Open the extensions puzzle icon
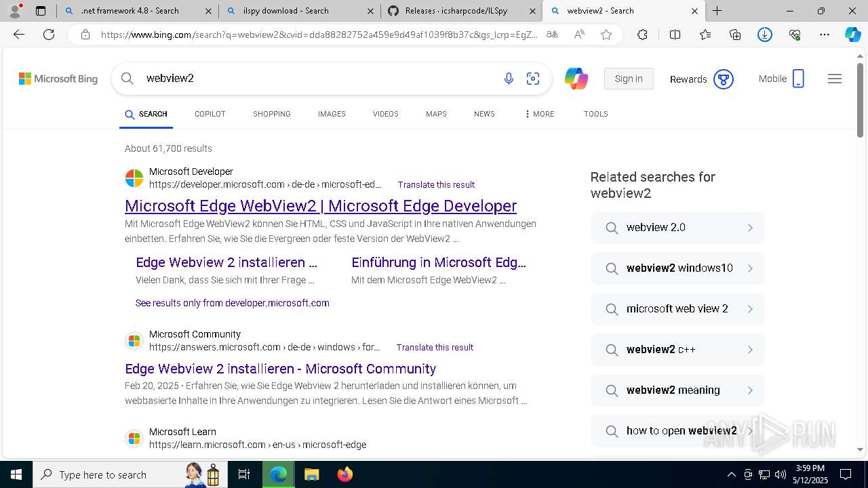Image resolution: width=868 pixels, height=488 pixels. click(642, 35)
